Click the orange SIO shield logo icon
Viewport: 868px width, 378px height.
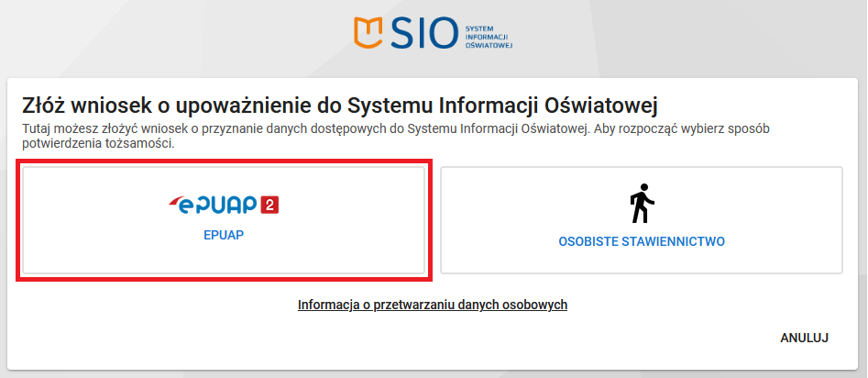click(368, 31)
